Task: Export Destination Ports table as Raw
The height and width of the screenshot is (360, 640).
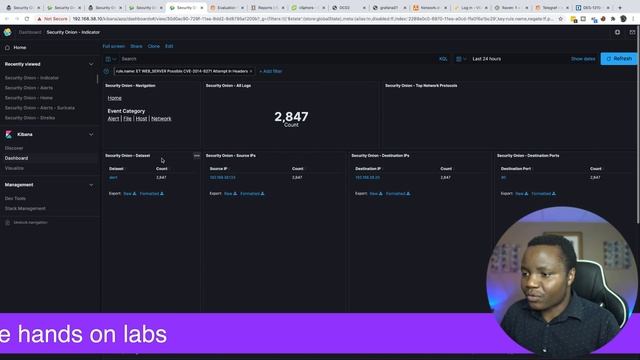Action: [522, 194]
